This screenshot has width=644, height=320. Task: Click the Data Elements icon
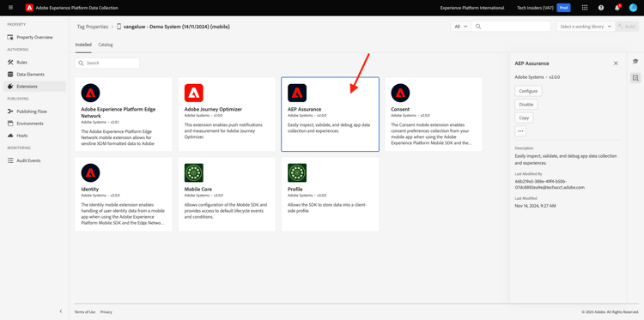(10, 75)
